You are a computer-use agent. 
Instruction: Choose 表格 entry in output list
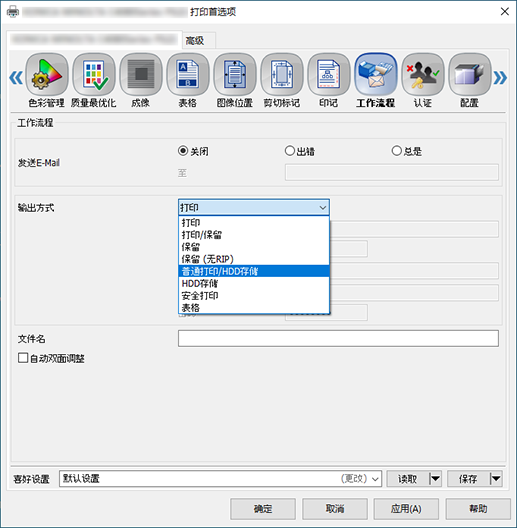254,307
